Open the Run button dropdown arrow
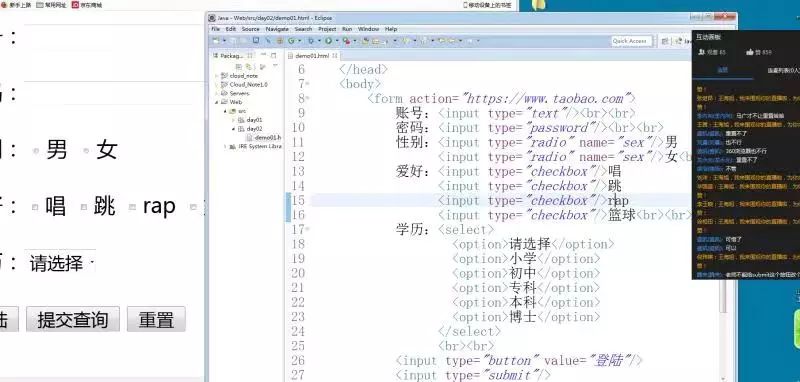This screenshot has width=800, height=382. 337,41
